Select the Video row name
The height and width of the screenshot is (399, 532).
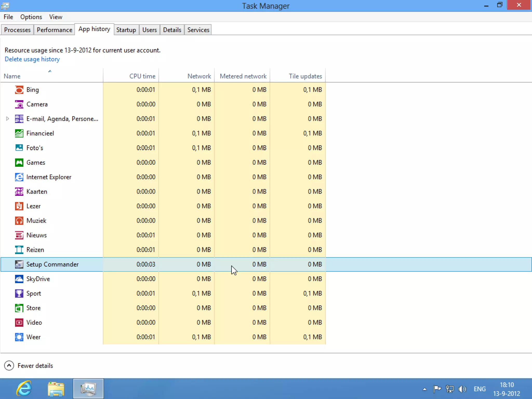click(34, 323)
